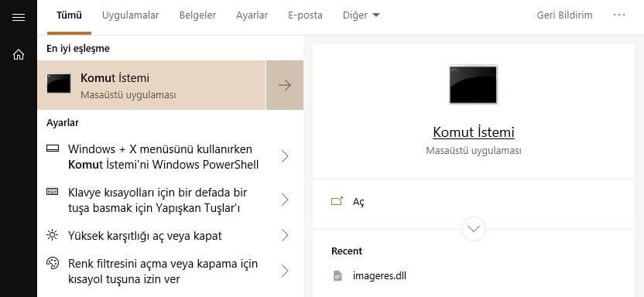
Task: Click the imageres.dll file icon
Action: tap(337, 275)
